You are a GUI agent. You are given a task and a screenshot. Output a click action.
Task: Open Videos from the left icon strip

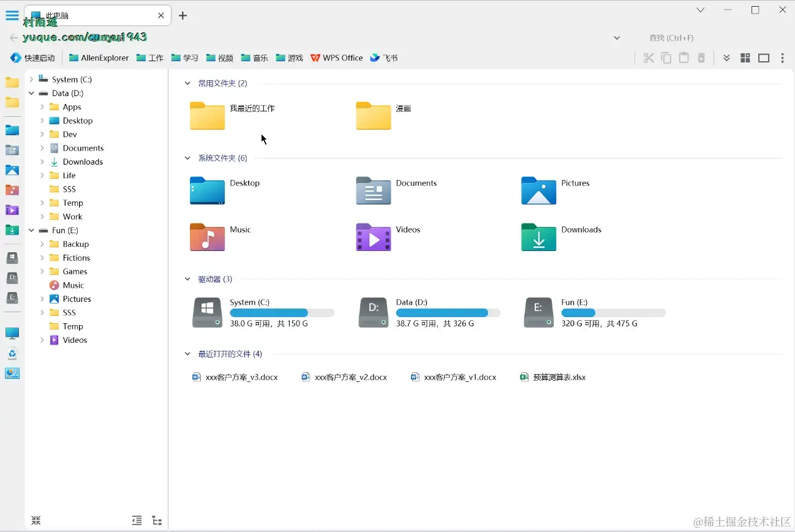point(12,210)
